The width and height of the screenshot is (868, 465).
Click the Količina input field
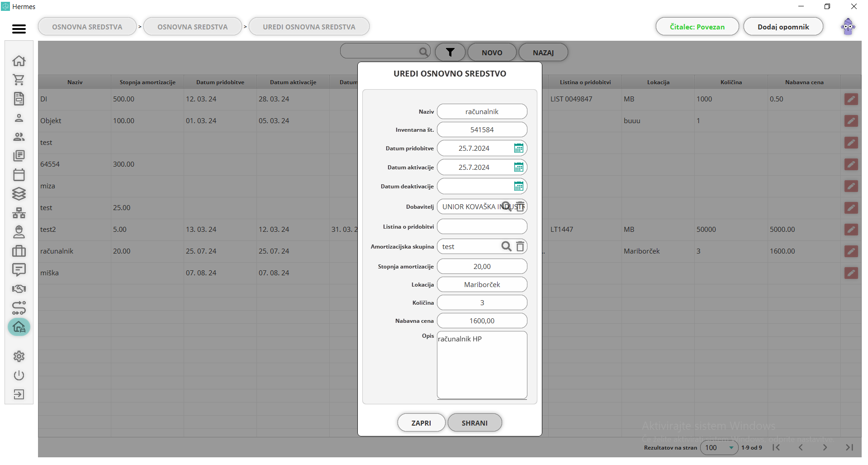[482, 302]
